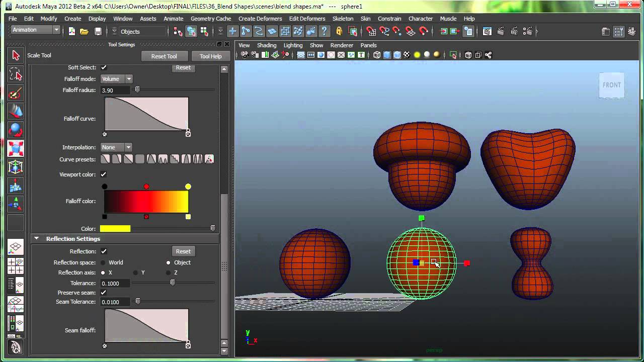Activate the Show Manipulator tool
The height and width of the screenshot is (362, 644).
click(x=16, y=204)
